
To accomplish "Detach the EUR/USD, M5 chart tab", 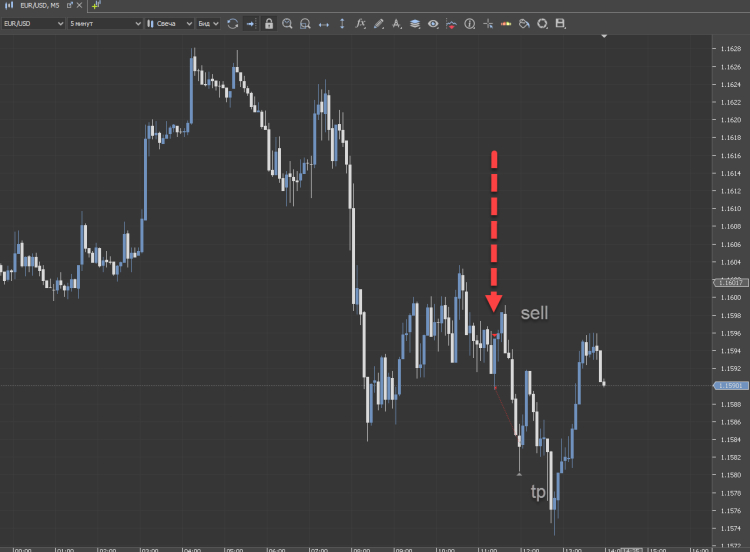I will (70, 5).
